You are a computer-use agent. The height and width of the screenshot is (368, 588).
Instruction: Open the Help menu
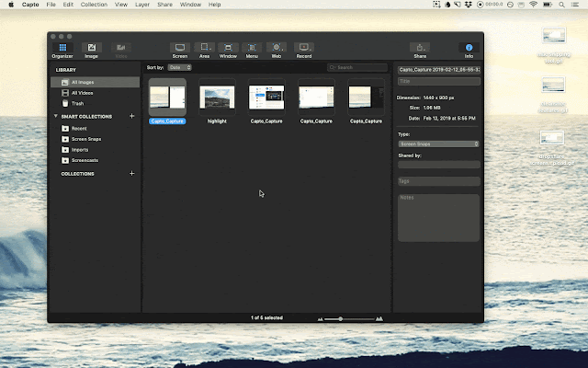point(214,5)
